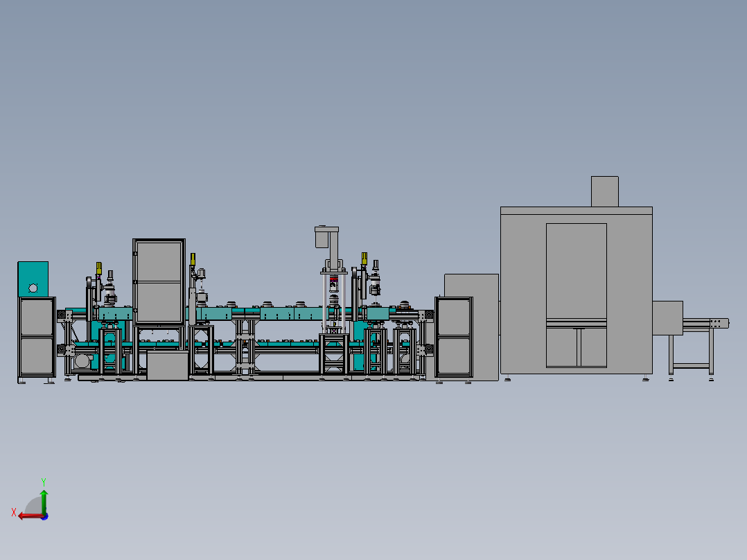The width and height of the screenshot is (747, 560).
Task: Click the X label of the coordinate triad
Action: 14,512
